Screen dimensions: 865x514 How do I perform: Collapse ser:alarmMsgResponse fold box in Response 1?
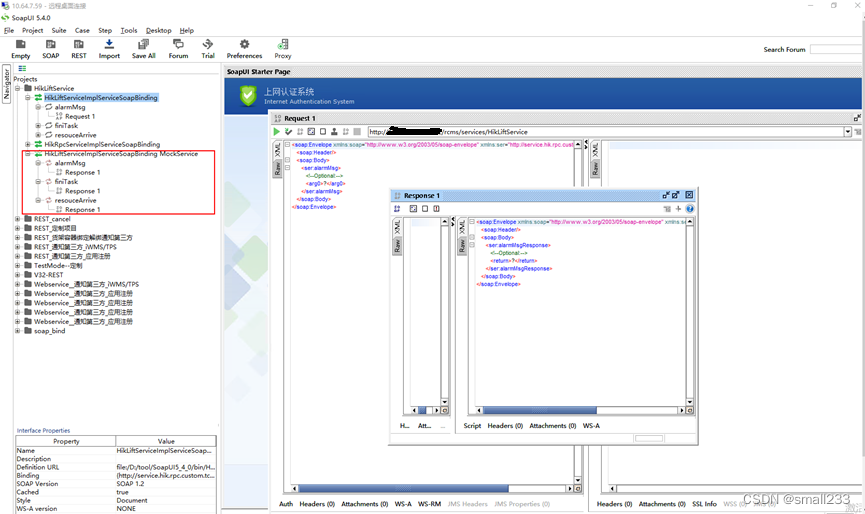472,245
